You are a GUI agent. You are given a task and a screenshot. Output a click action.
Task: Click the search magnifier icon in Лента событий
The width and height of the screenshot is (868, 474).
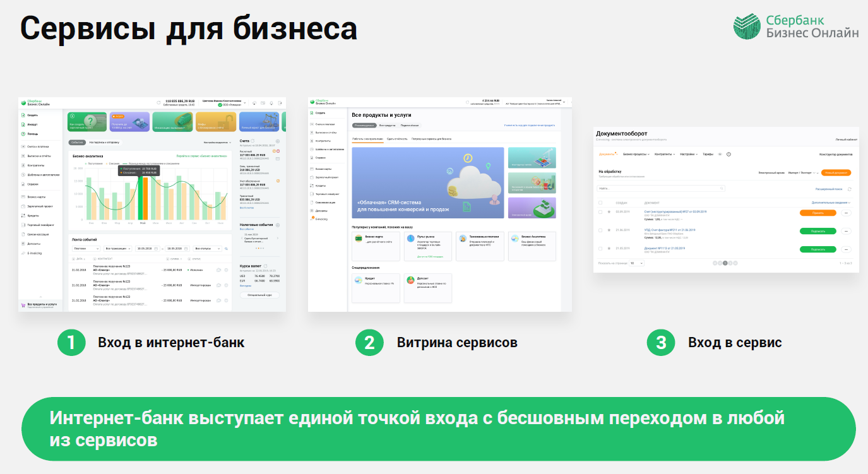coord(227,249)
